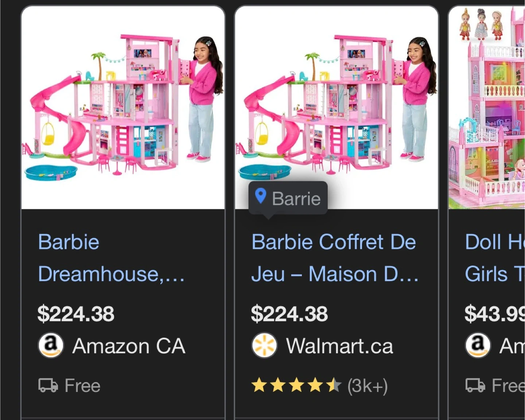Click the delivery truck icon on Doll House card
Viewport: 525px width, 420px height.
pos(475,385)
